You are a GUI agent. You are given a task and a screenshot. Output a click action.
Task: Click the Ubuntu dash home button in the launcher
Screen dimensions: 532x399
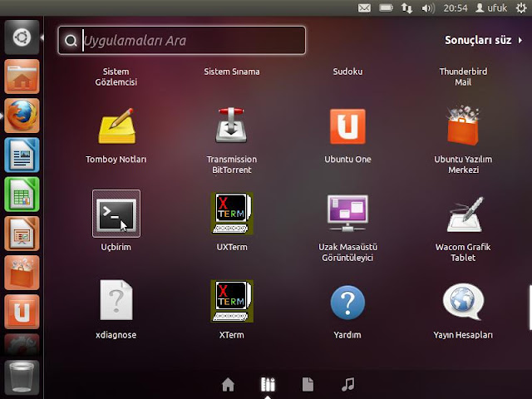(22, 37)
